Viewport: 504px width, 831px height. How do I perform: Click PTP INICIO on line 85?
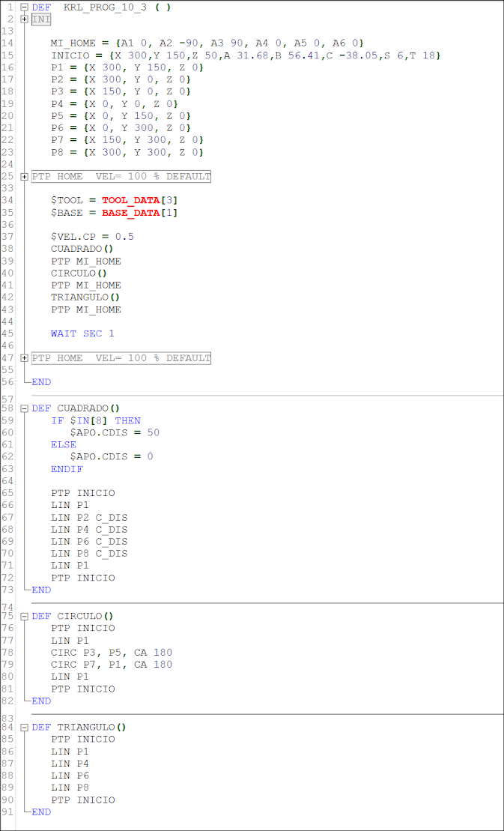[x=82, y=739]
